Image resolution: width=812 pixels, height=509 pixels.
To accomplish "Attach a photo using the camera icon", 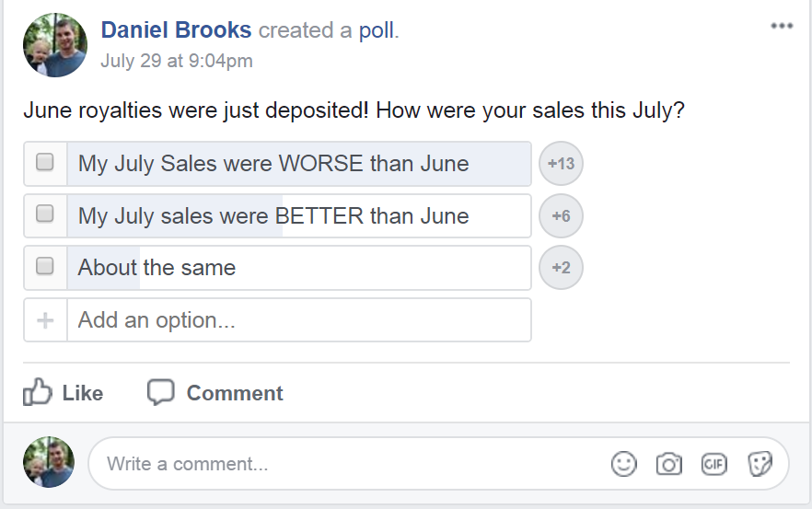I will click(669, 463).
